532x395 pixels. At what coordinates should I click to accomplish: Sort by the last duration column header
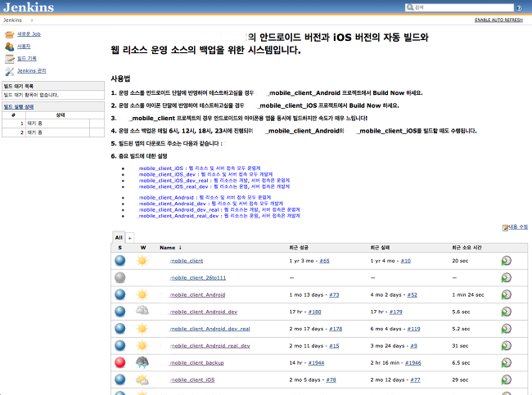coord(467,248)
